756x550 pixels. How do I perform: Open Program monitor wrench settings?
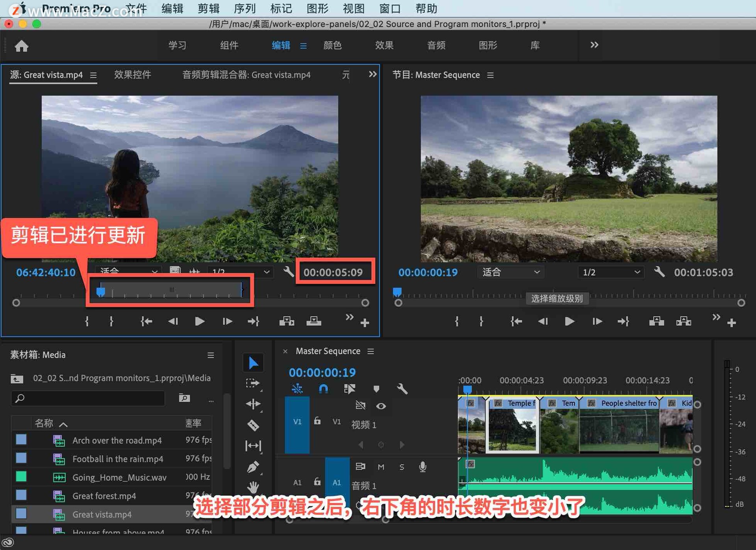(x=660, y=272)
